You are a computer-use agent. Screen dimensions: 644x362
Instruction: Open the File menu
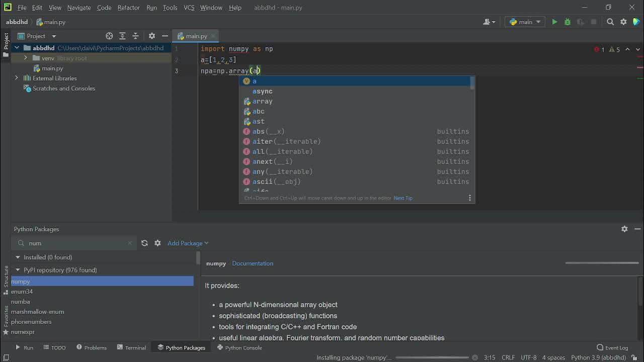22,8
